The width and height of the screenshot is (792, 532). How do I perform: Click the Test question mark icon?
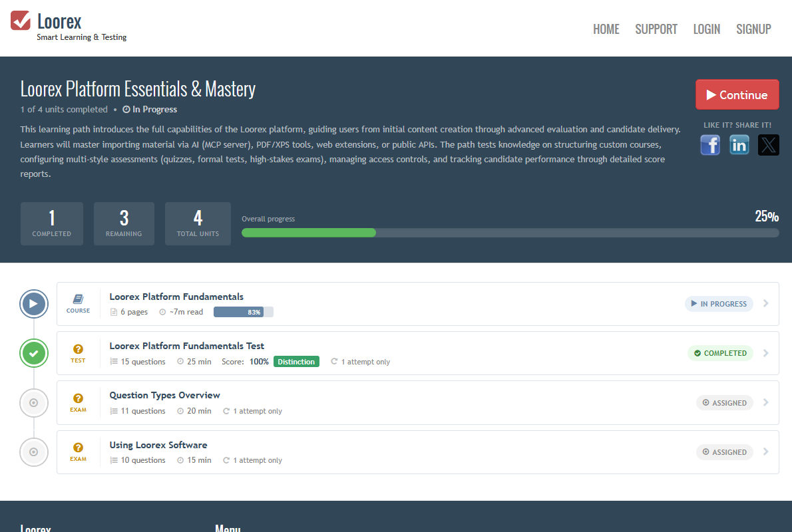[x=79, y=348]
